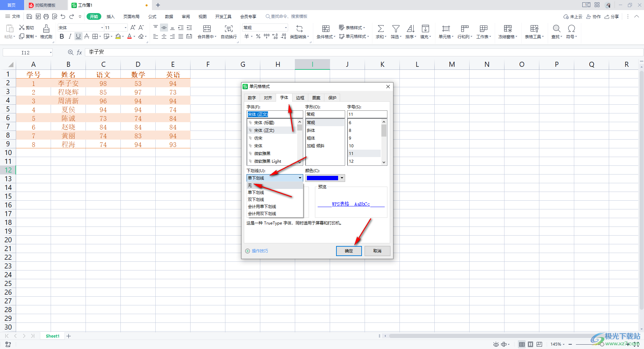Open the Name Box dropdown arrow
Viewport: 644px width, 349px height.
[51, 52]
